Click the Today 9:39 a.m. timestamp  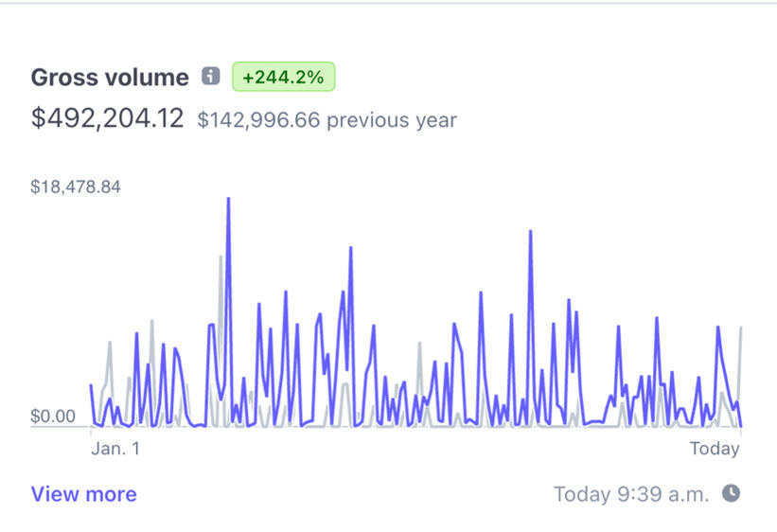pos(630,494)
